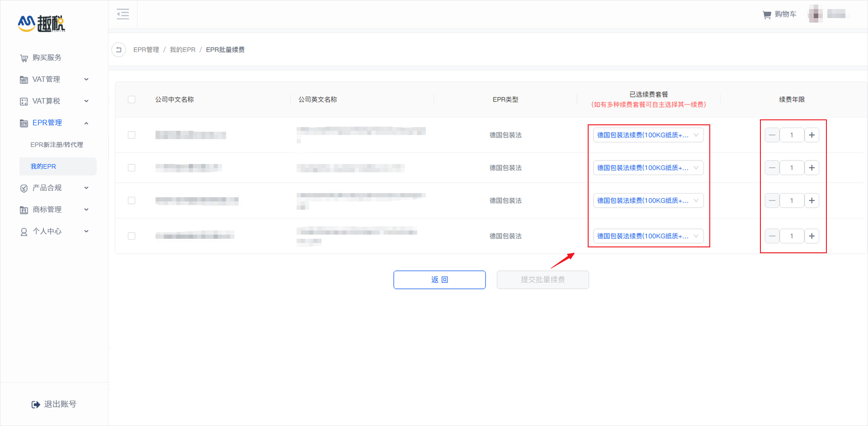This screenshot has height=426, width=868.
Task: Open 购买服务 in the sidebar
Action: pos(47,58)
